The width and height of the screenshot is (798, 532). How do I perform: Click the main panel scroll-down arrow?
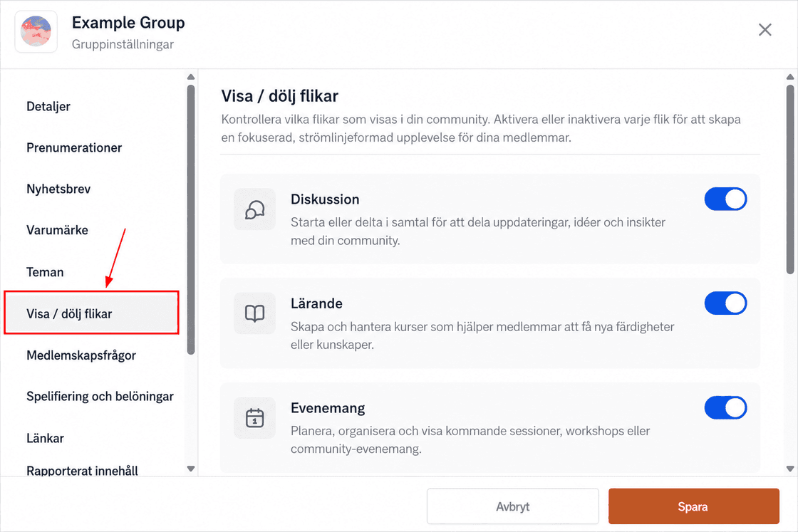(790, 469)
